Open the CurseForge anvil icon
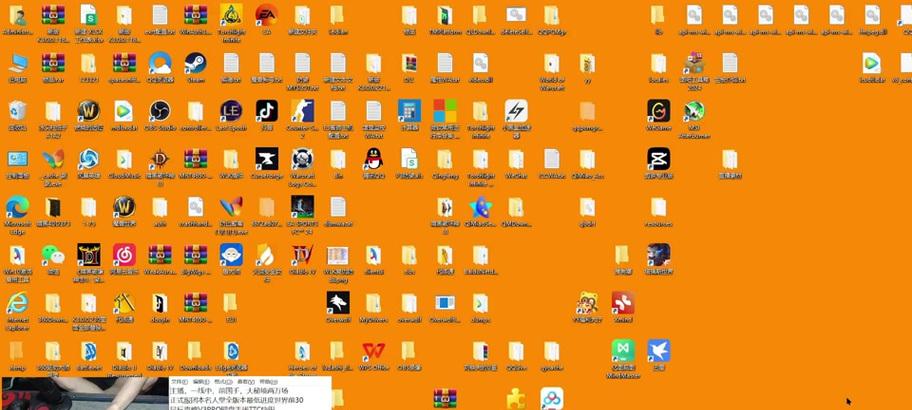This screenshot has height=410, width=912. (x=266, y=159)
